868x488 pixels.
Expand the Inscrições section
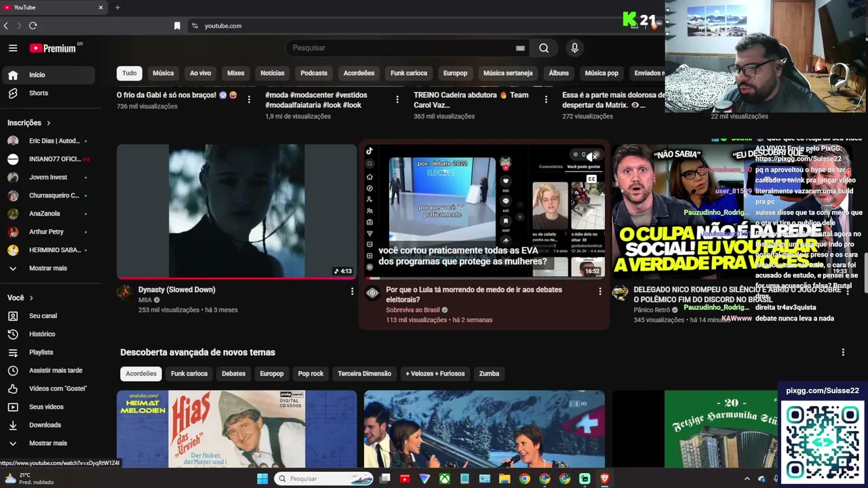coord(29,123)
